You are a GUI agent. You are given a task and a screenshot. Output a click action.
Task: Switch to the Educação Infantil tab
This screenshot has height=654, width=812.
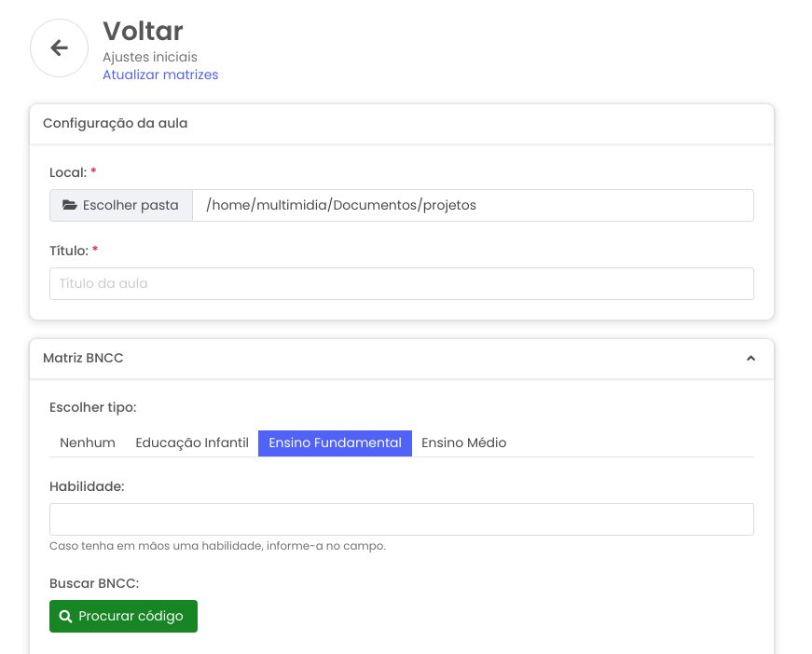tap(192, 443)
